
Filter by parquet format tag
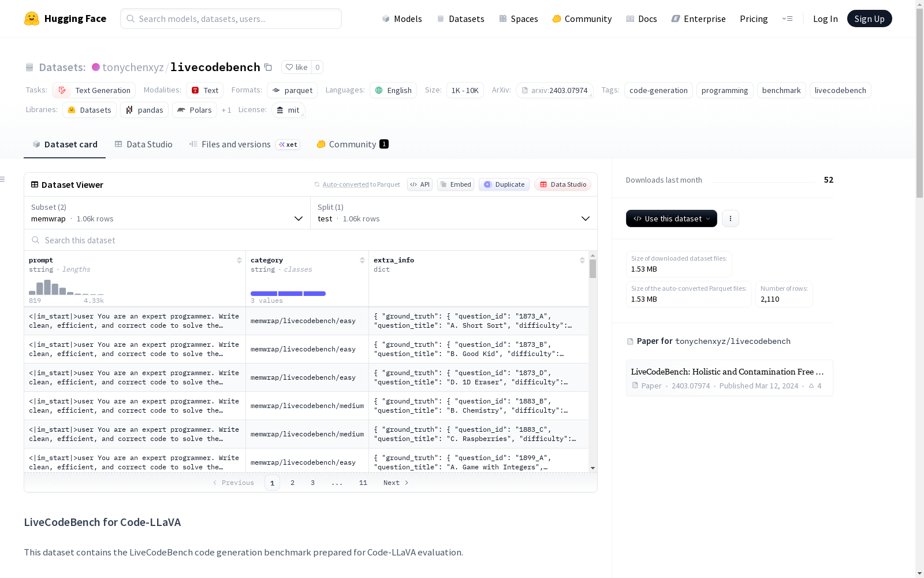292,90
